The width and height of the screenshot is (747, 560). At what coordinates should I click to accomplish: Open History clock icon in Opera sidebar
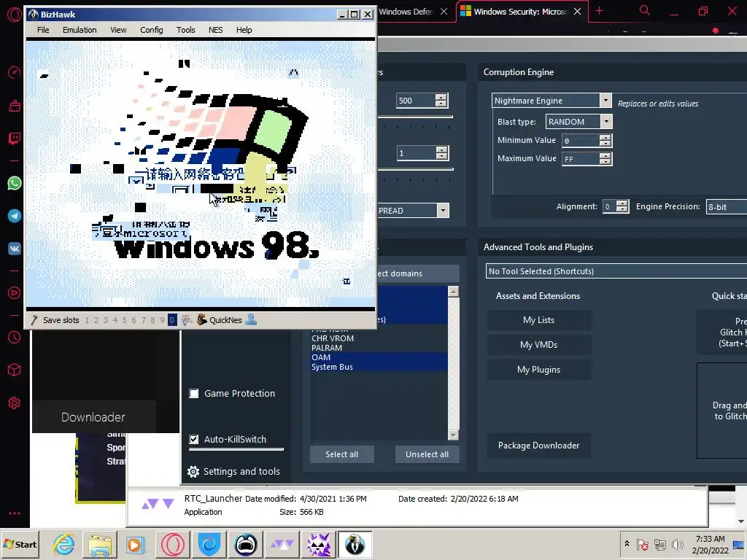pyautogui.click(x=15, y=337)
